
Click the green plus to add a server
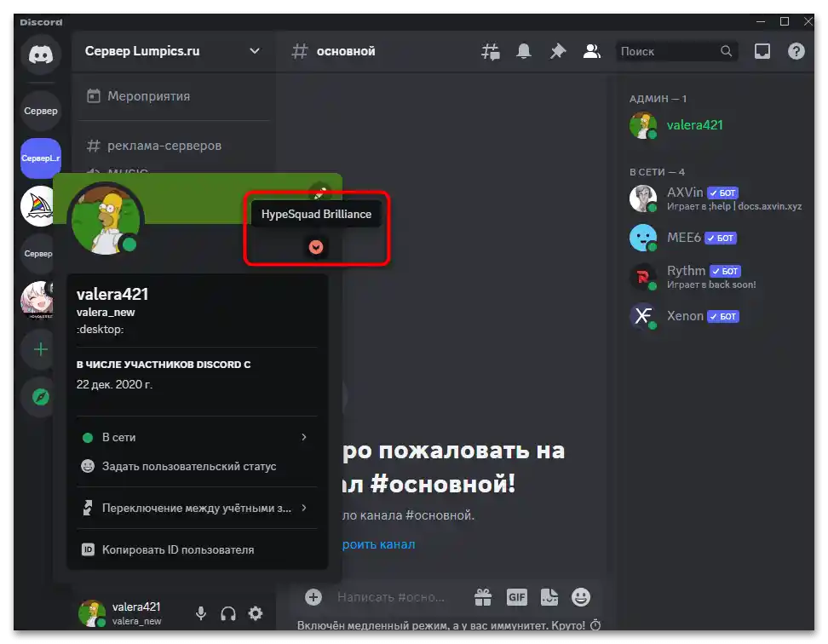pos(40,349)
